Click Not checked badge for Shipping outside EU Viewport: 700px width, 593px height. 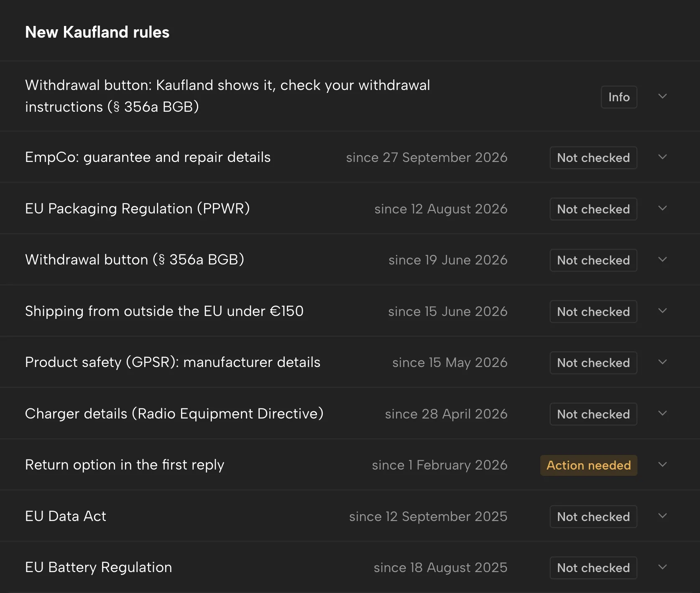[593, 311]
